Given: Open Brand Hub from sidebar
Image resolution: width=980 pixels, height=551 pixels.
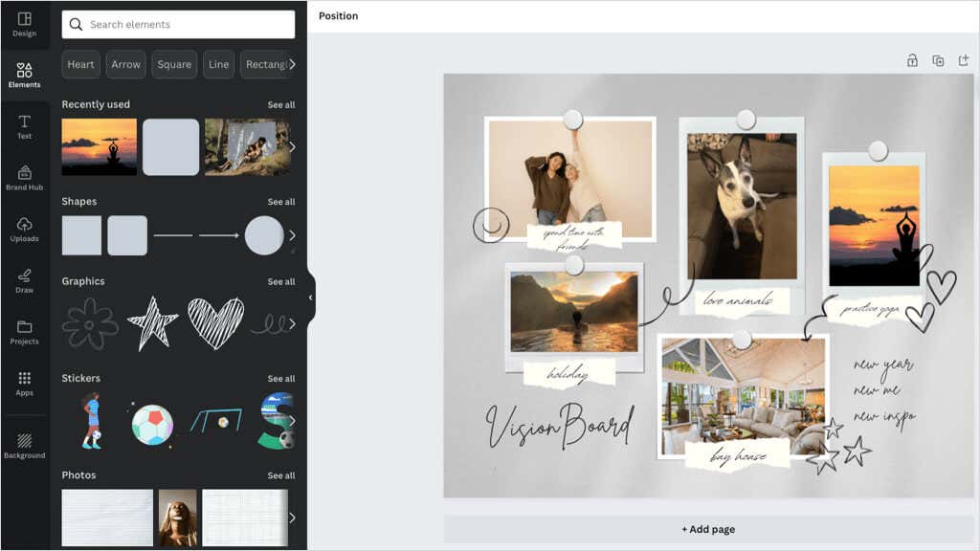Looking at the screenshot, I should (24, 178).
